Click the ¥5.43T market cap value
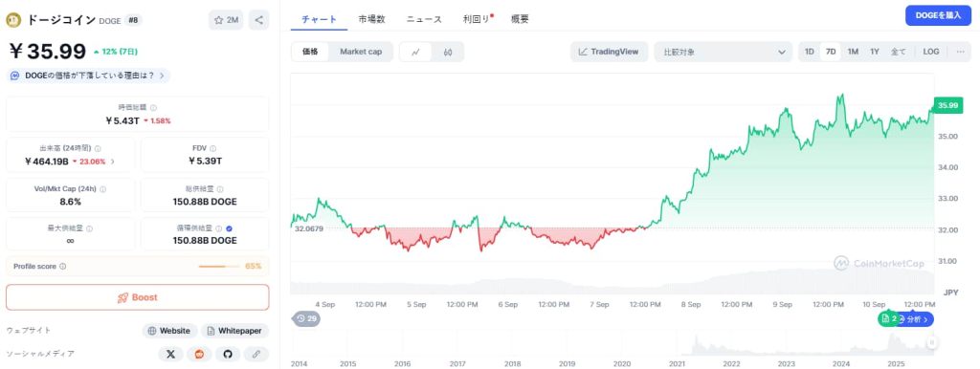 point(122,120)
